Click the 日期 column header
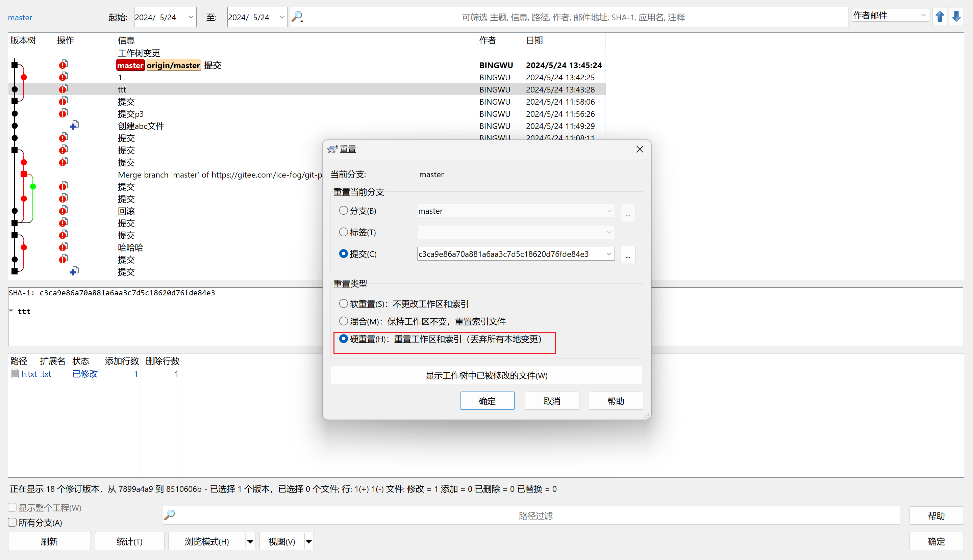 coord(534,40)
